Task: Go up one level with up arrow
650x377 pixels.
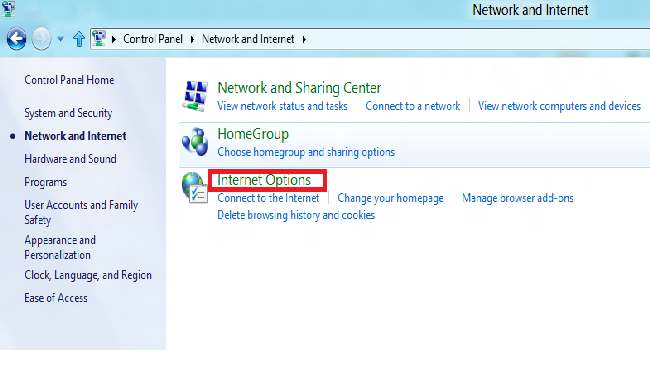Action: pyautogui.click(x=79, y=39)
